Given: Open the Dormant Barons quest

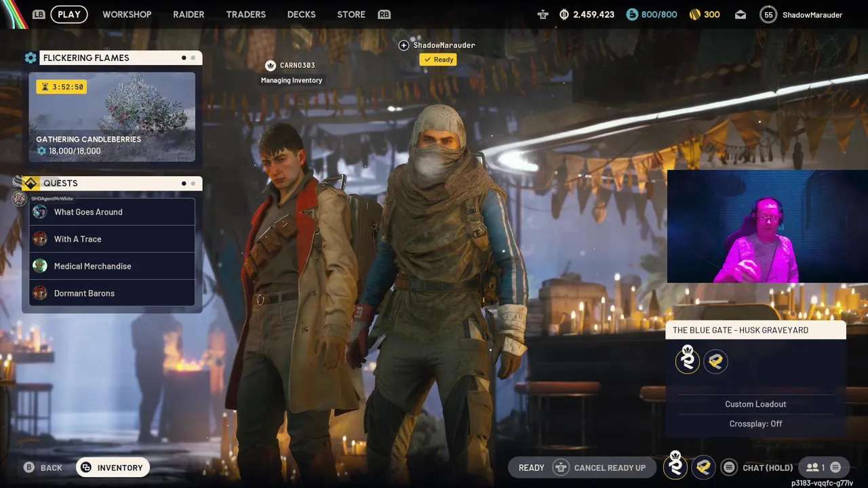Looking at the screenshot, I should pyautogui.click(x=112, y=293).
